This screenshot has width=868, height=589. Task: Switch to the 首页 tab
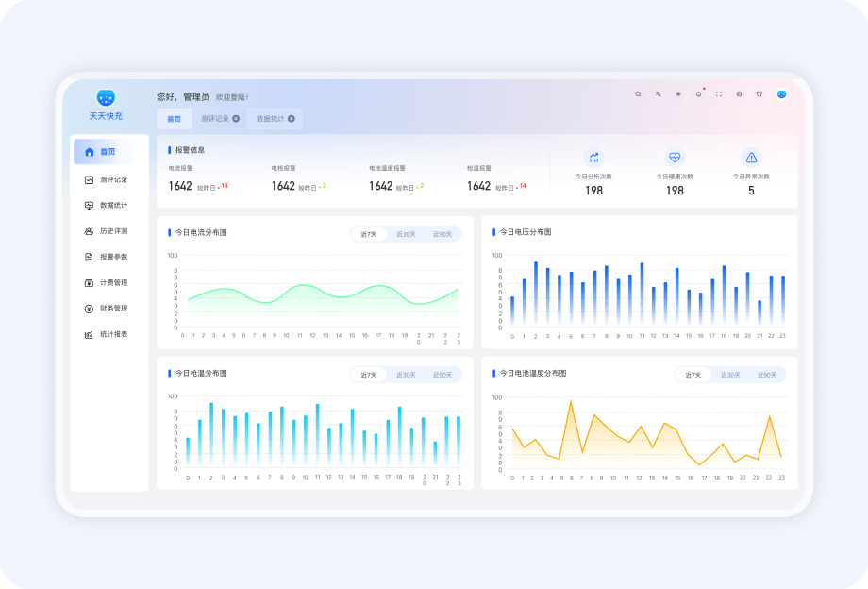pyautogui.click(x=174, y=119)
